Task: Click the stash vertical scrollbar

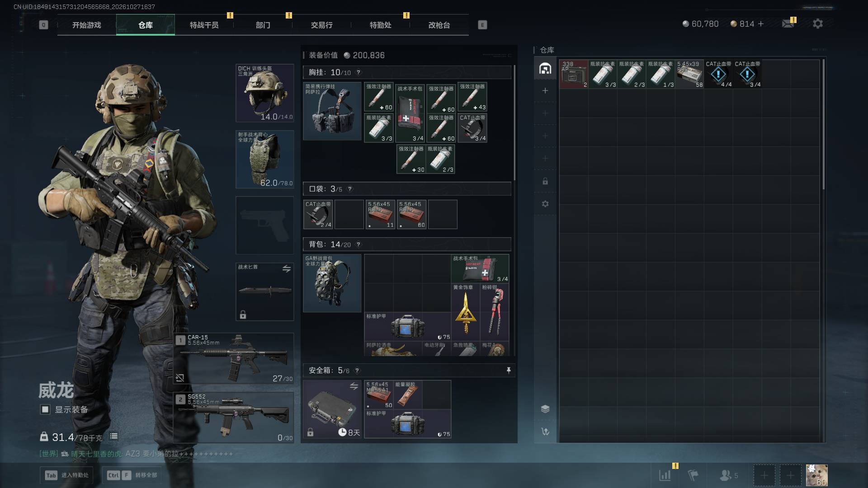Action: [x=824, y=124]
